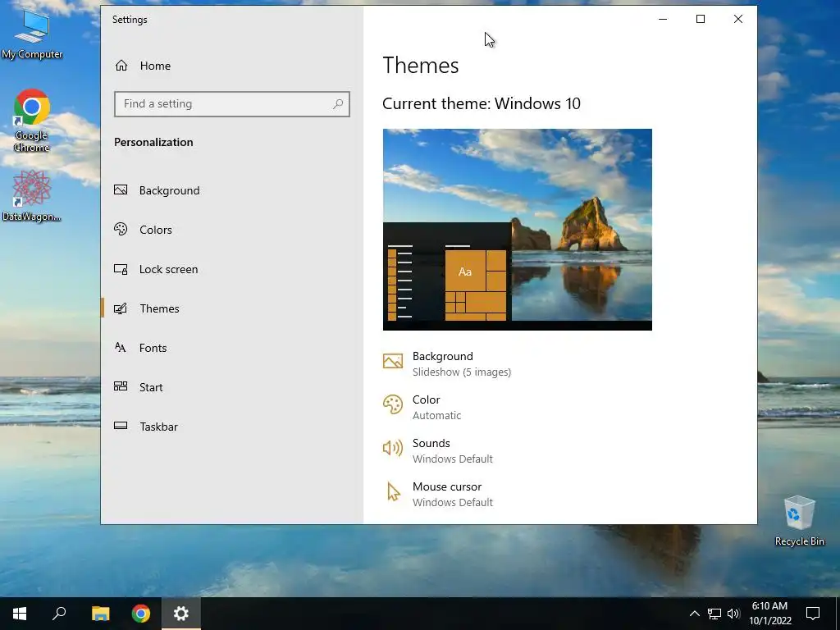Minimize the Settings window
This screenshot has height=630, width=840.
click(663, 20)
